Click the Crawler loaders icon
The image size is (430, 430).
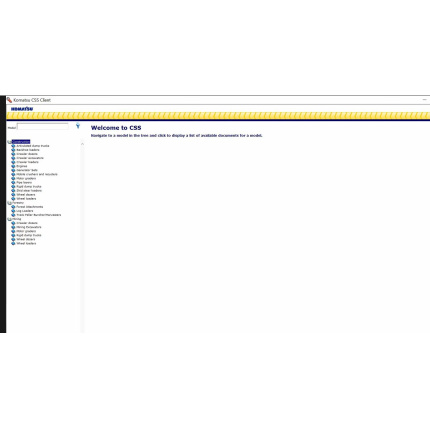pos(13,162)
